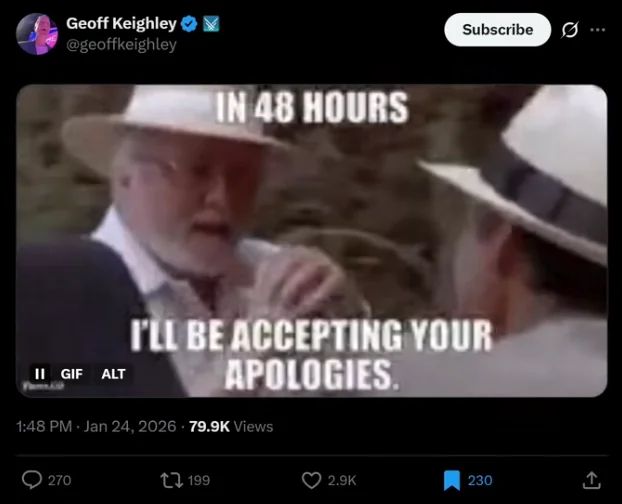Screen dimensions: 622x504
Task: Repost using the arrows icon
Action: pyautogui.click(x=171, y=480)
